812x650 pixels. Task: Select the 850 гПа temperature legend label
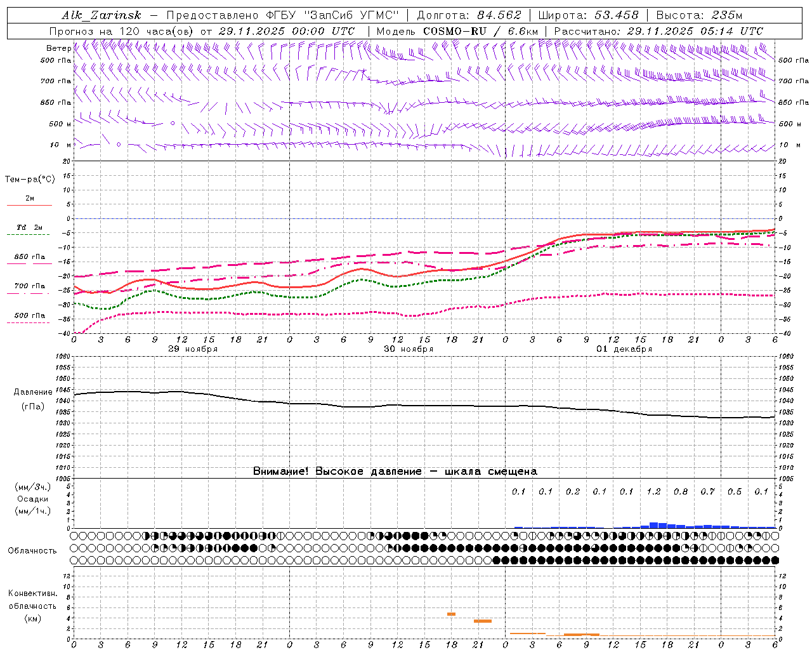(x=30, y=257)
